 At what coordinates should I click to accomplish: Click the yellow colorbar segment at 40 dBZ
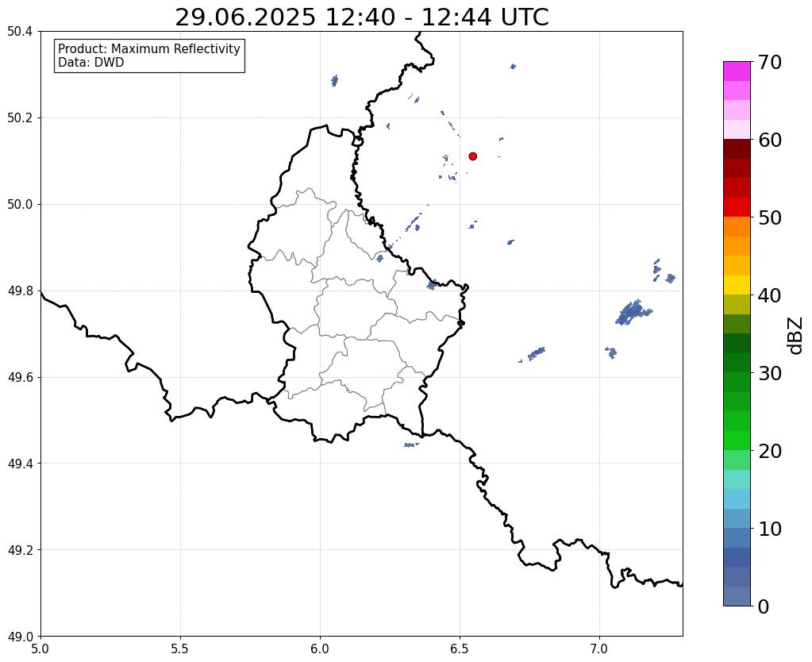tap(737, 285)
